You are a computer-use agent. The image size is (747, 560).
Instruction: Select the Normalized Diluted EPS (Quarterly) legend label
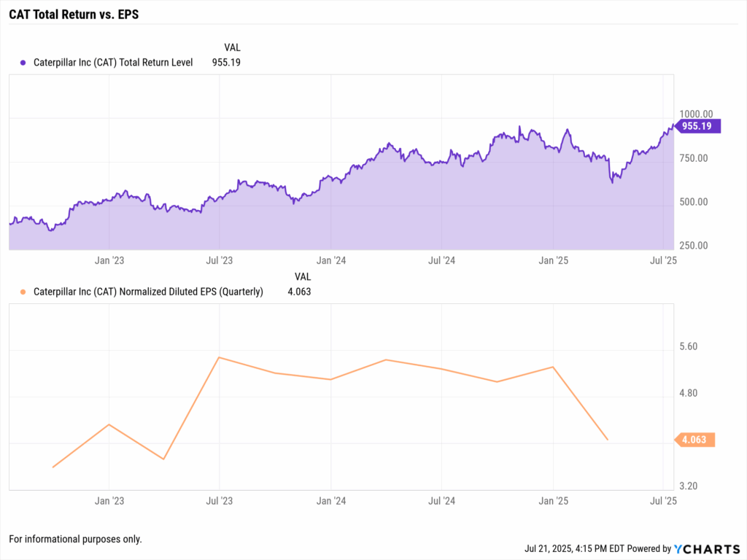point(148,292)
